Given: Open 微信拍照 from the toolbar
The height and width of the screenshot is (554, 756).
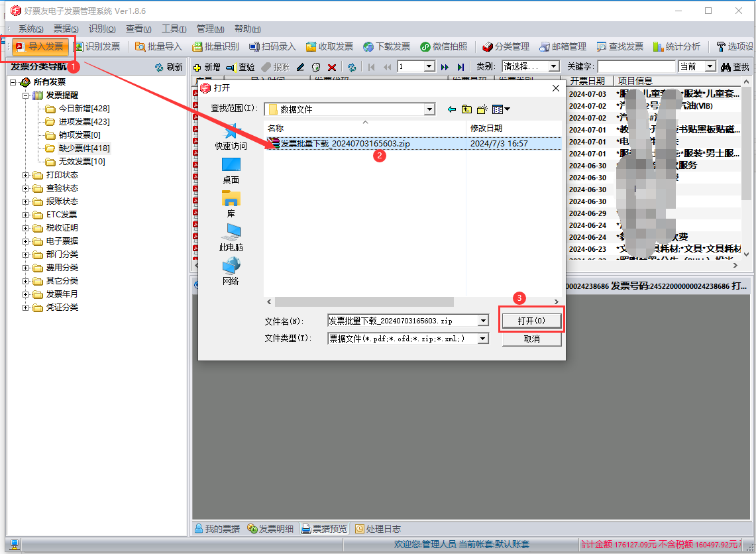Looking at the screenshot, I should tap(443, 47).
